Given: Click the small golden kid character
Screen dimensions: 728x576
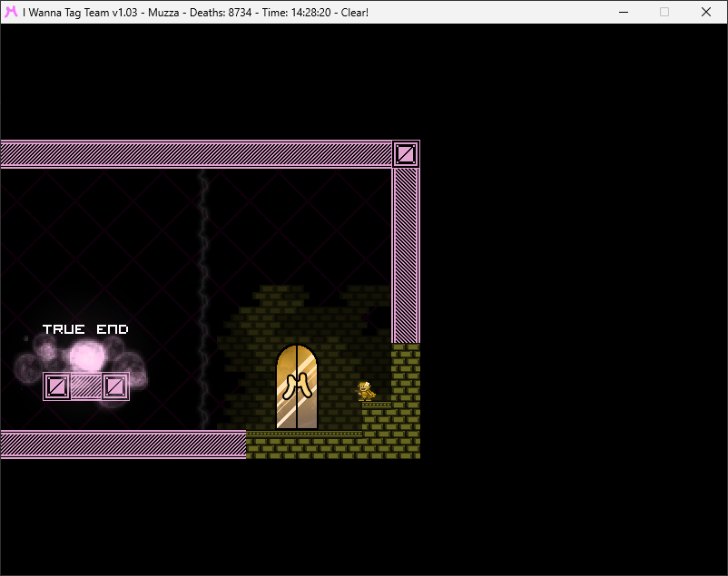Looking at the screenshot, I should 366,391.
